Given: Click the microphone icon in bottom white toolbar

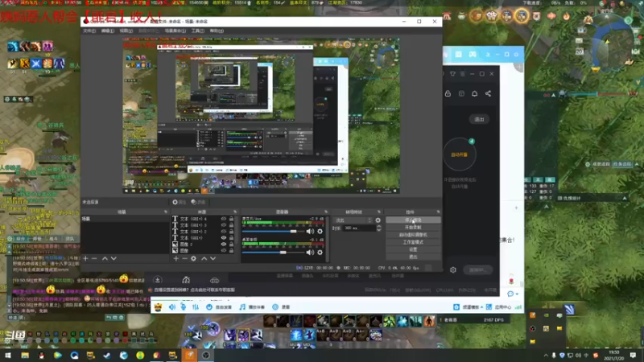Looking at the screenshot, I should pos(184,307).
